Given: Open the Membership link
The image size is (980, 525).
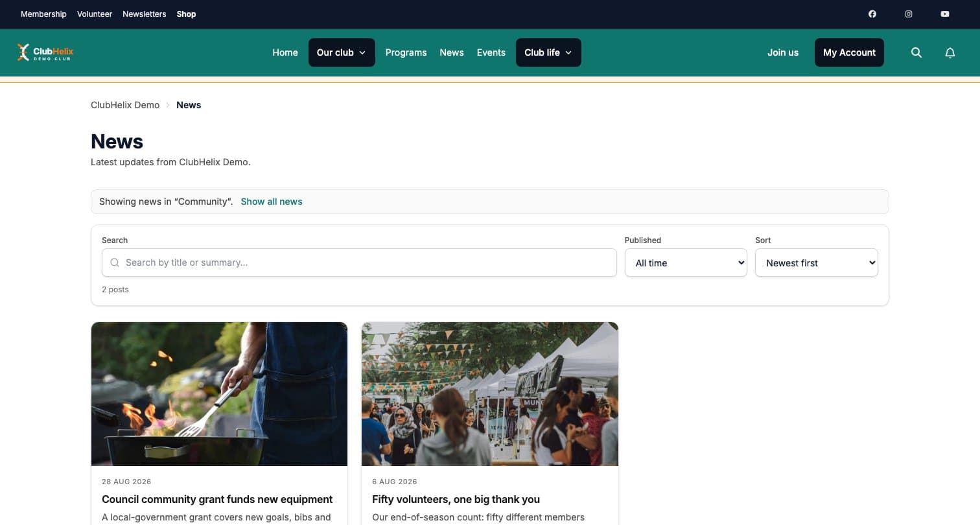Looking at the screenshot, I should click(43, 14).
